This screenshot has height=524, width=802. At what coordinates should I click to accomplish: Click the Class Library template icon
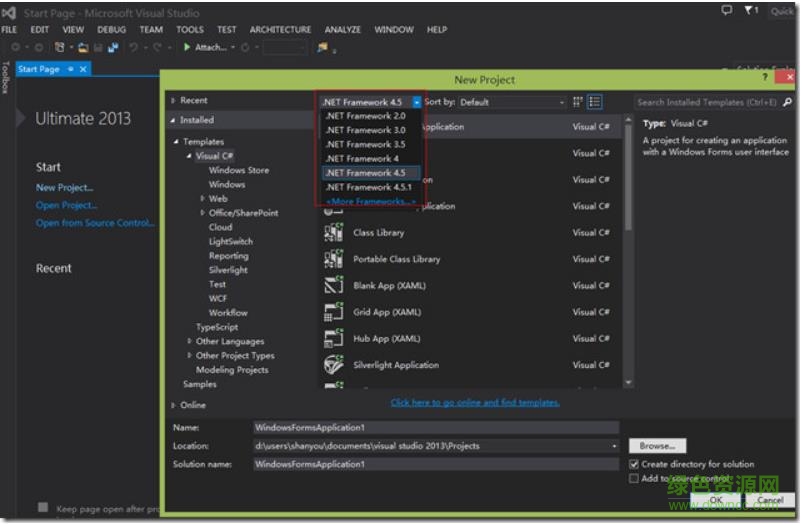[x=333, y=233]
